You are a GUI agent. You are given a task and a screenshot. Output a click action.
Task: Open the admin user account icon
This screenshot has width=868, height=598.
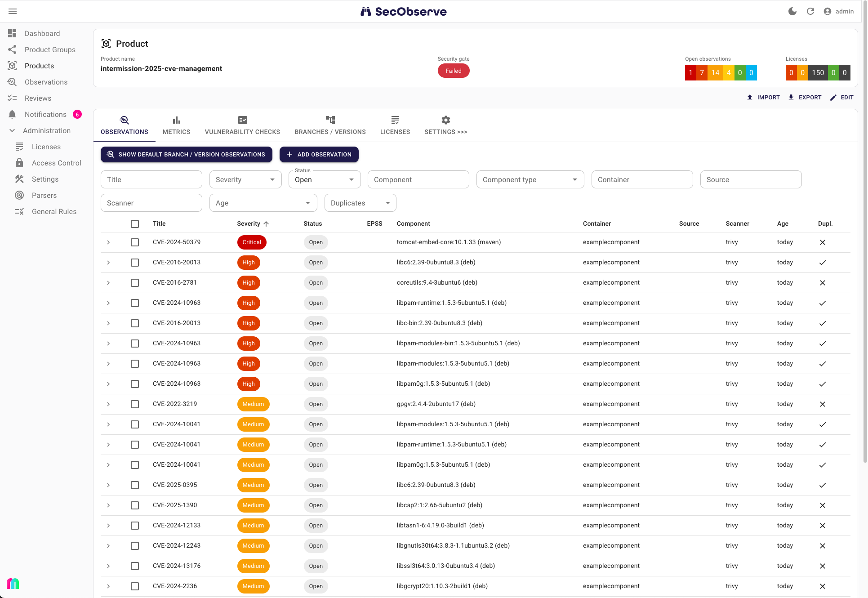[x=828, y=11]
